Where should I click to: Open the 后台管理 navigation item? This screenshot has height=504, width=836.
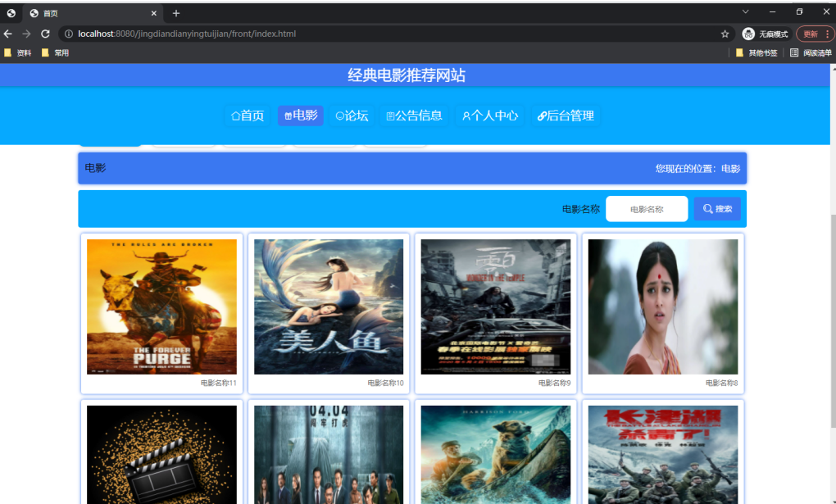(x=566, y=116)
